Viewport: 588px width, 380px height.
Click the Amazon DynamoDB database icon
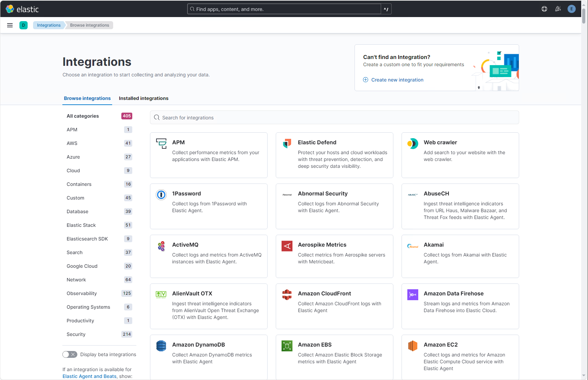pyautogui.click(x=161, y=346)
